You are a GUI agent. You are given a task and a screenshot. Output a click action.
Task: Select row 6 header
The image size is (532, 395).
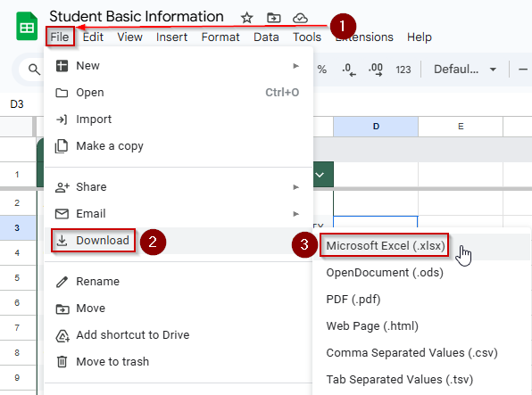pos(17,303)
